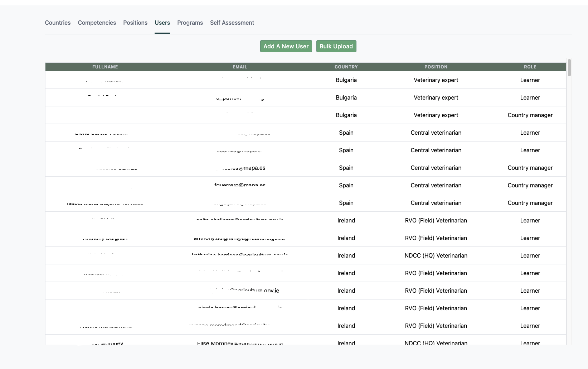The image size is (588, 369).
Task: Select 'Learner' in the Anthony Duignan row
Action: pos(530,238)
